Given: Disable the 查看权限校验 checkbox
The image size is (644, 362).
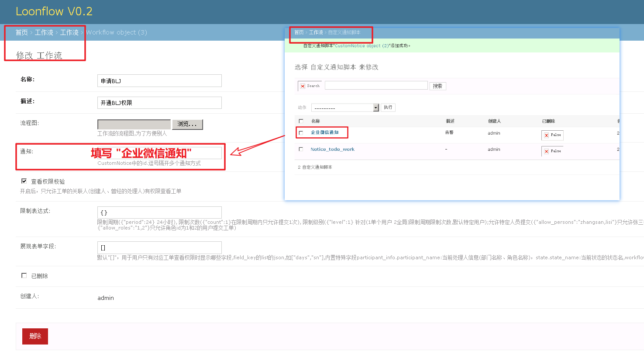Looking at the screenshot, I should pyautogui.click(x=24, y=181).
